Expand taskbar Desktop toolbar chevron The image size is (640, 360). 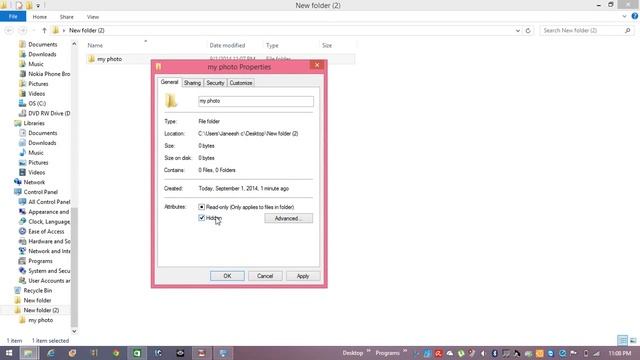[x=369, y=351]
